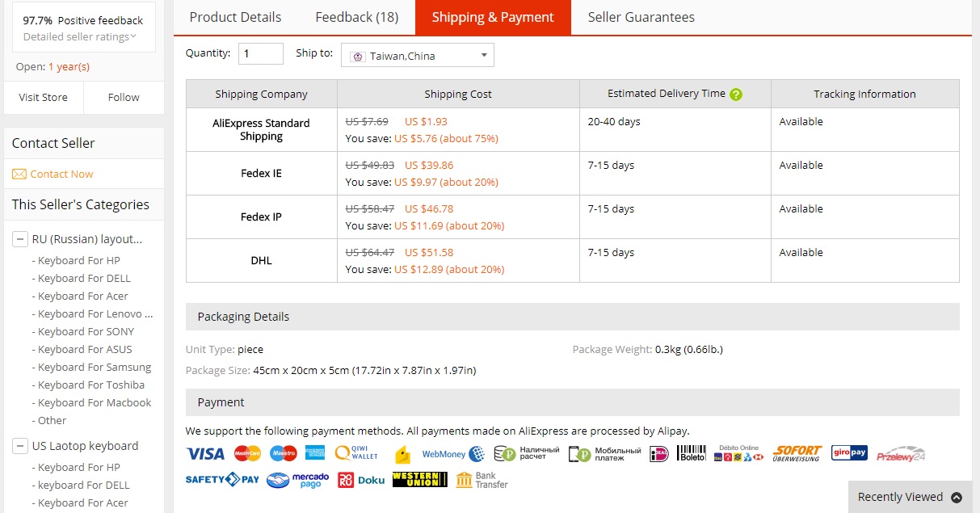Open the Seller Guarantees tab

(641, 17)
